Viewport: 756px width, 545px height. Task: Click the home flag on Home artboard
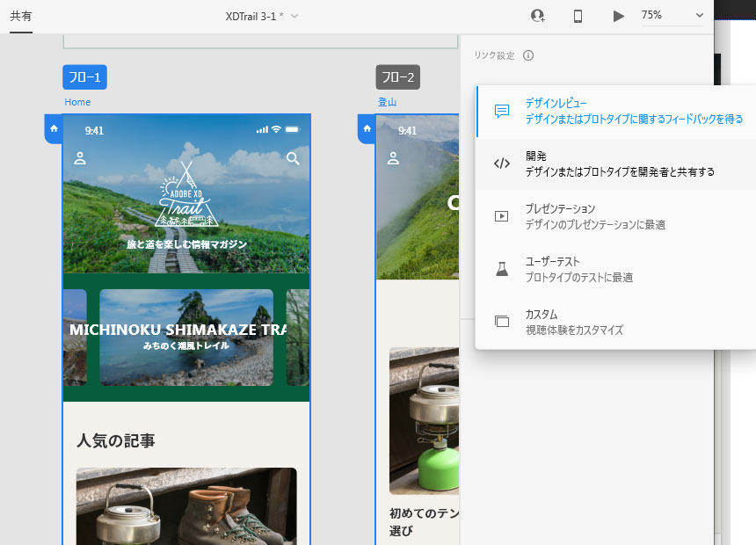(x=54, y=128)
